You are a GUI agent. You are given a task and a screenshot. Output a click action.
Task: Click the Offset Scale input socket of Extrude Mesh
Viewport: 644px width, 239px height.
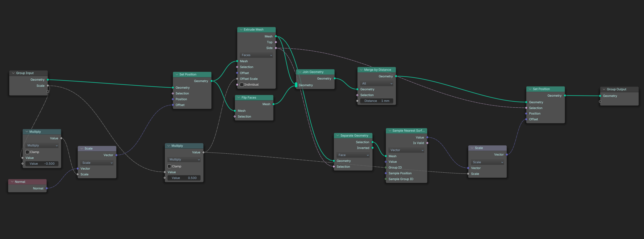pos(237,79)
